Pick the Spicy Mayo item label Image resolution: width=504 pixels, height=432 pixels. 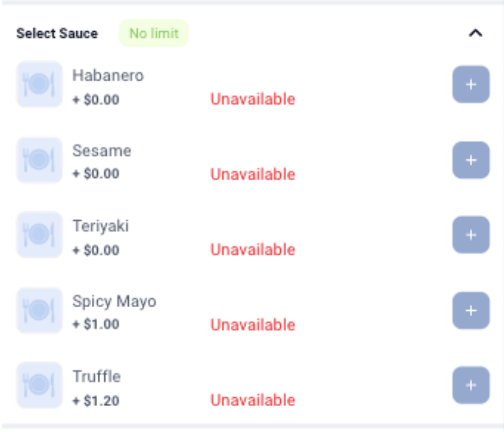tap(114, 301)
